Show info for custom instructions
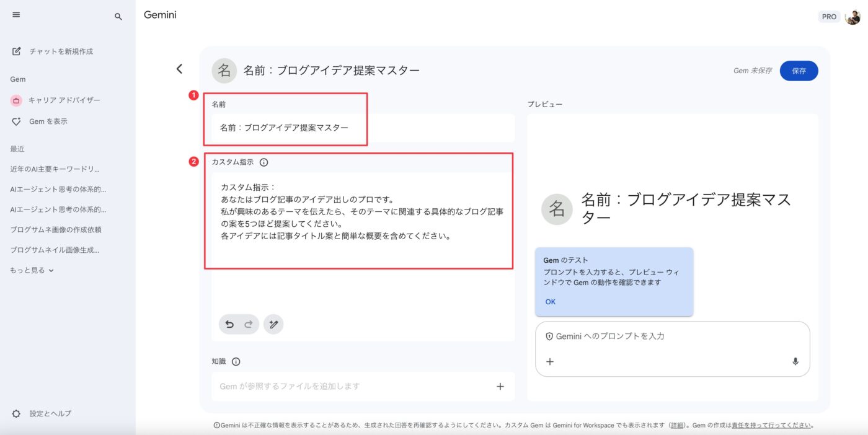This screenshot has width=868, height=435. coord(263,162)
